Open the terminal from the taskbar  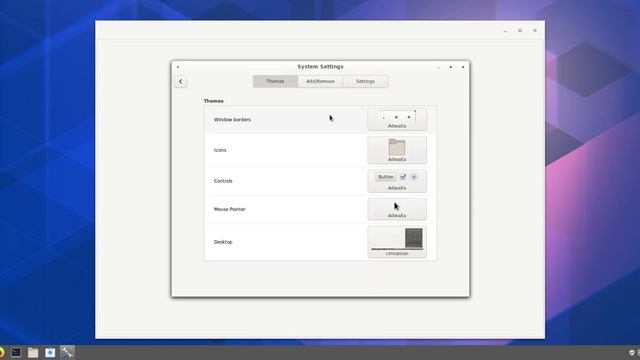pyautogui.click(x=16, y=352)
